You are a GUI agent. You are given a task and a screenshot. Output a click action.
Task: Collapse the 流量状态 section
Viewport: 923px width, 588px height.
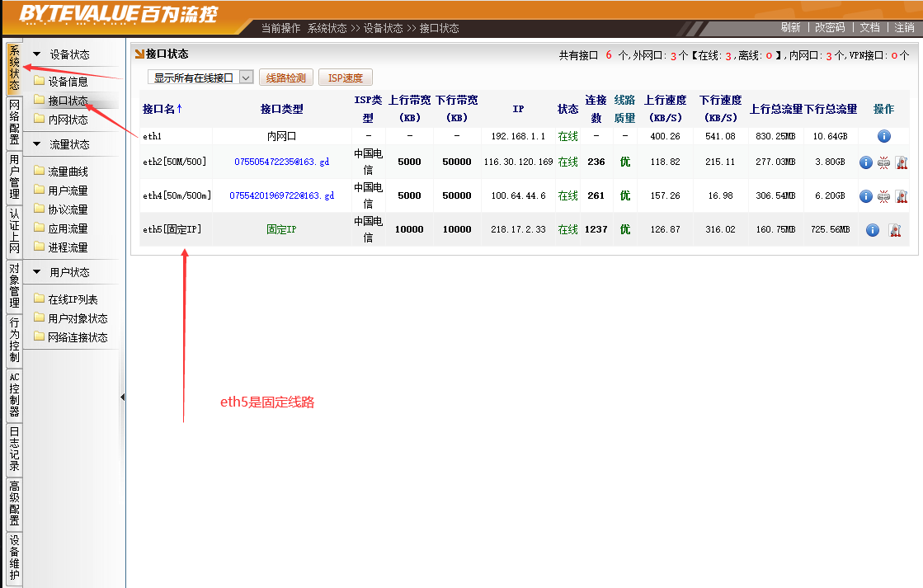(x=37, y=144)
